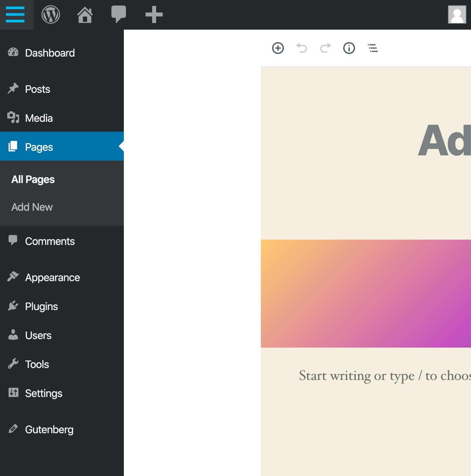The width and height of the screenshot is (471, 476).
Task: Open the New content dropdown
Action: coord(153,14)
